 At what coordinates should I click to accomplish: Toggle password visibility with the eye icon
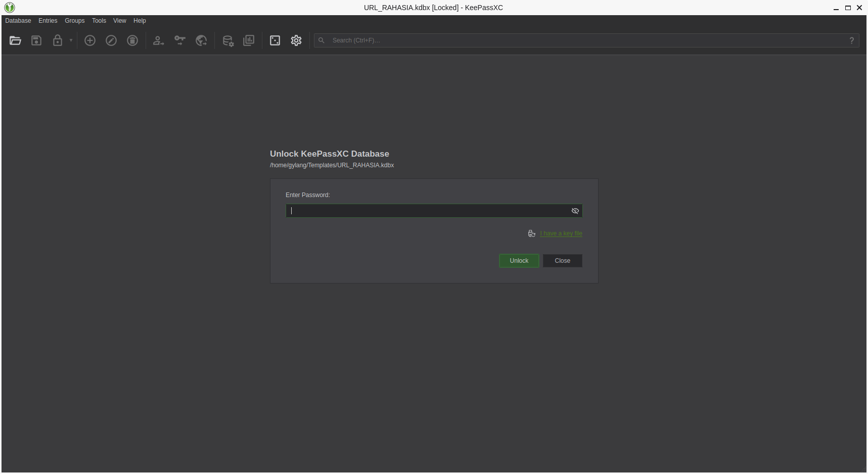click(575, 211)
